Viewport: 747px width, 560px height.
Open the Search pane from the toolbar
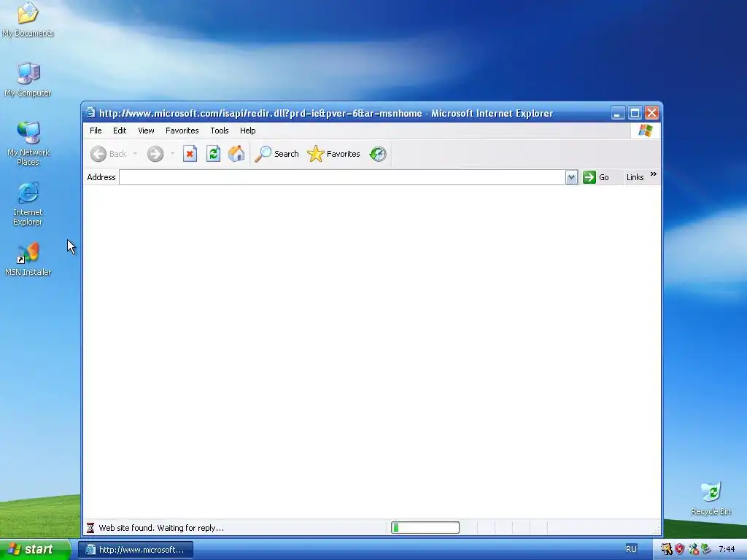click(x=276, y=154)
